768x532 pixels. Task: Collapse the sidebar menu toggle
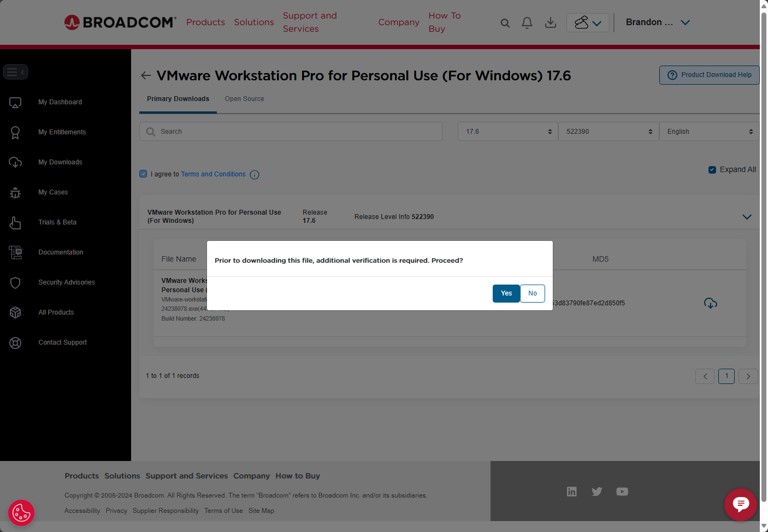[16, 72]
